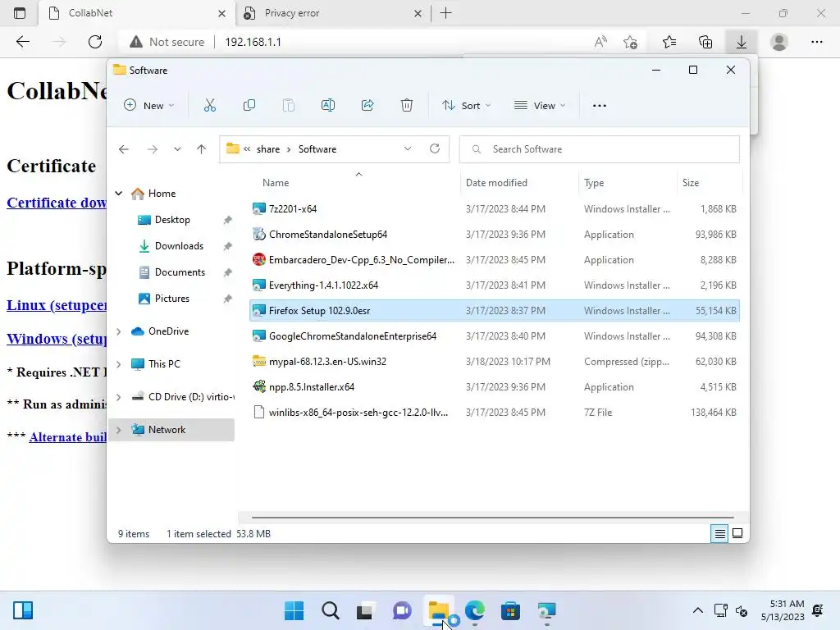
Task: Go back in File Explorer navigation
Action: (124, 149)
